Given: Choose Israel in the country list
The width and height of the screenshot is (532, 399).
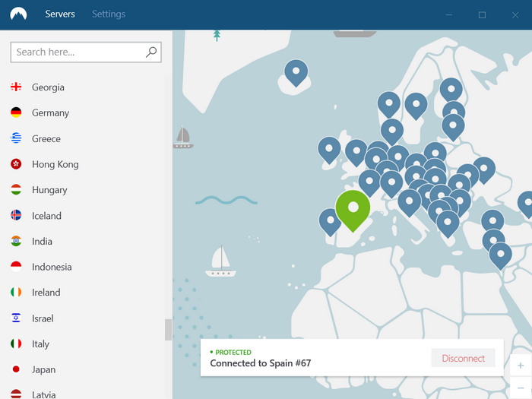Looking at the screenshot, I should 43,318.
